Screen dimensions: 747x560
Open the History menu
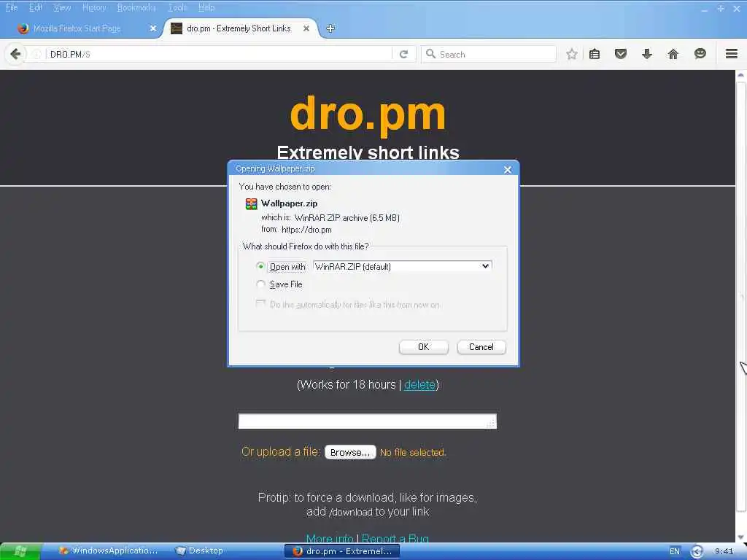point(94,7)
